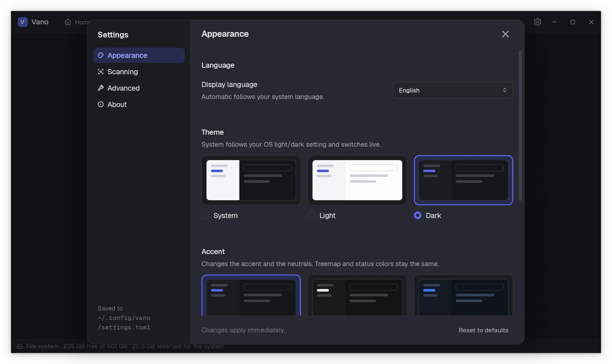Switch to the Appearance settings section

[x=139, y=55]
